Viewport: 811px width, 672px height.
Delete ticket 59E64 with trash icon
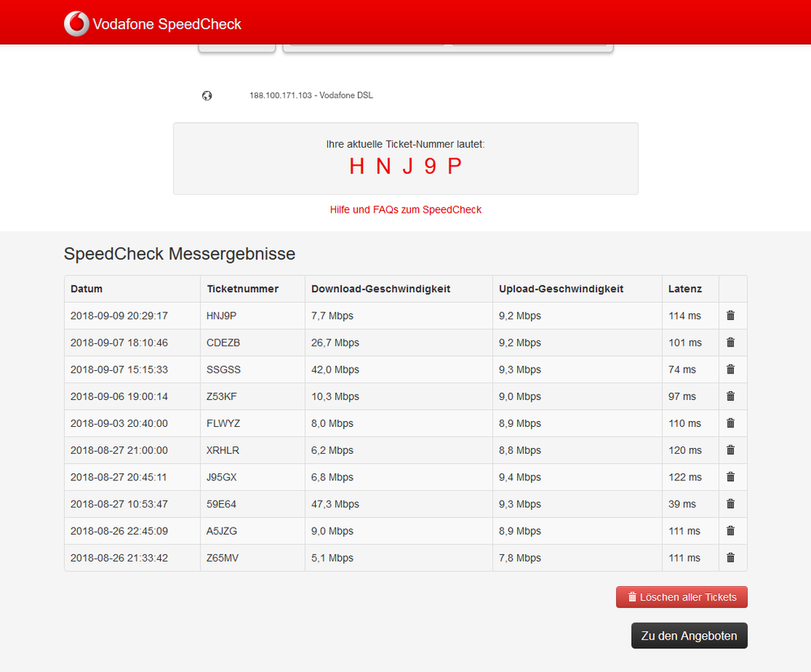click(731, 503)
